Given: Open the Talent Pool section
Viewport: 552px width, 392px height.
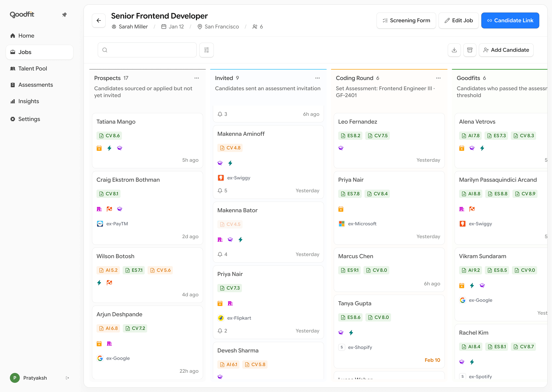Looking at the screenshot, I should pyautogui.click(x=32, y=68).
